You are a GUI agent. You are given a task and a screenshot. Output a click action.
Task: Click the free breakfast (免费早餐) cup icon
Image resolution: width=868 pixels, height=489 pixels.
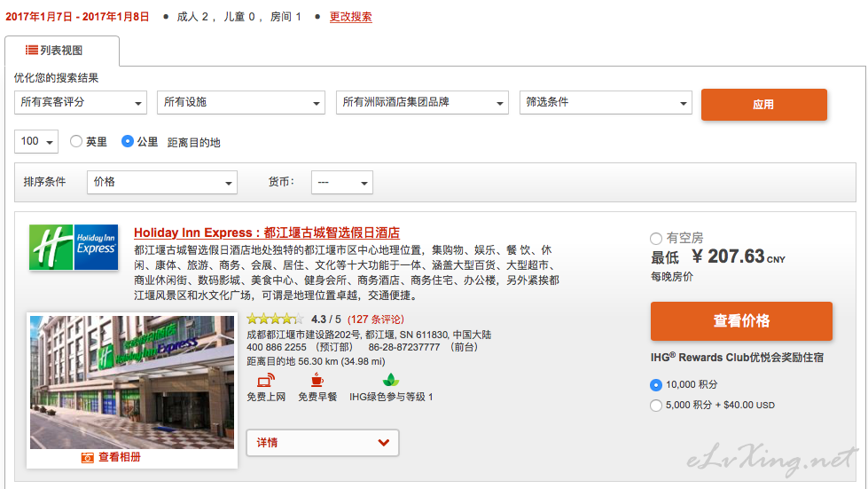[317, 380]
